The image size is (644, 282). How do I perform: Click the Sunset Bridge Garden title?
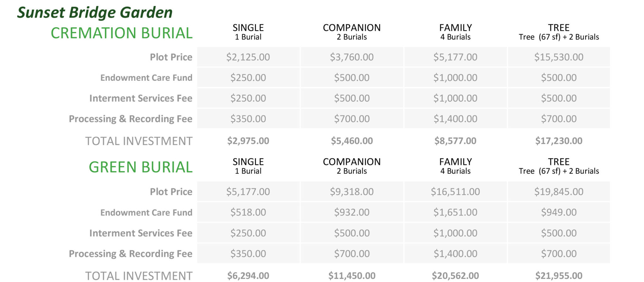point(95,13)
